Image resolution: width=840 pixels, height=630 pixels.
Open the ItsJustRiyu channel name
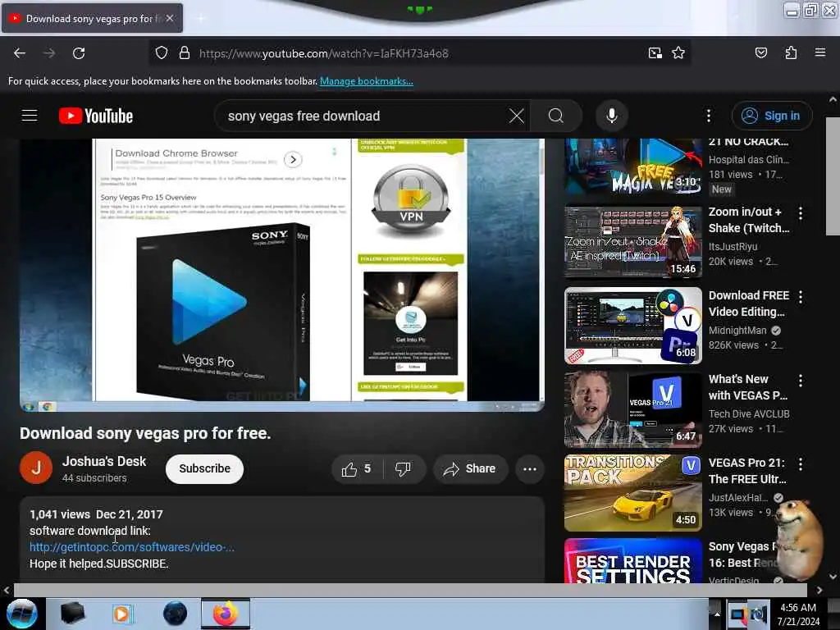tap(733, 246)
